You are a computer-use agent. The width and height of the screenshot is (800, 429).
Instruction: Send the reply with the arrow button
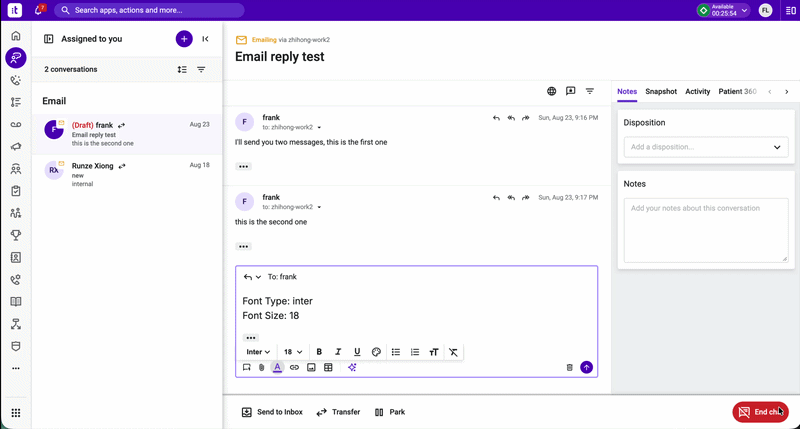587,367
